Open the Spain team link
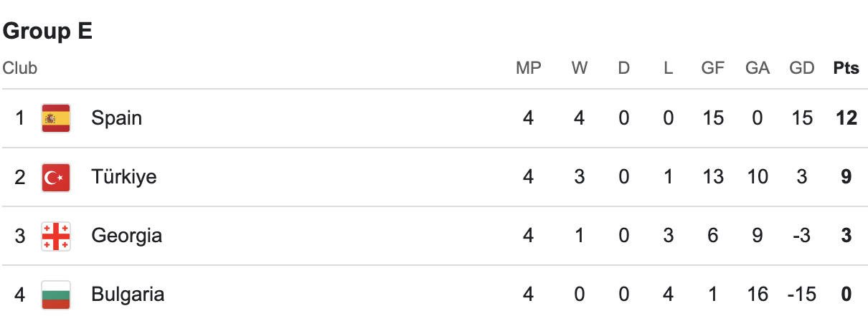 point(116,118)
